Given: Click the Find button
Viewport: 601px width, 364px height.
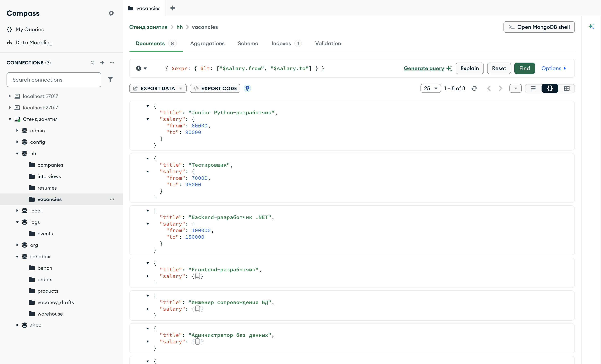Looking at the screenshot, I should [524, 68].
